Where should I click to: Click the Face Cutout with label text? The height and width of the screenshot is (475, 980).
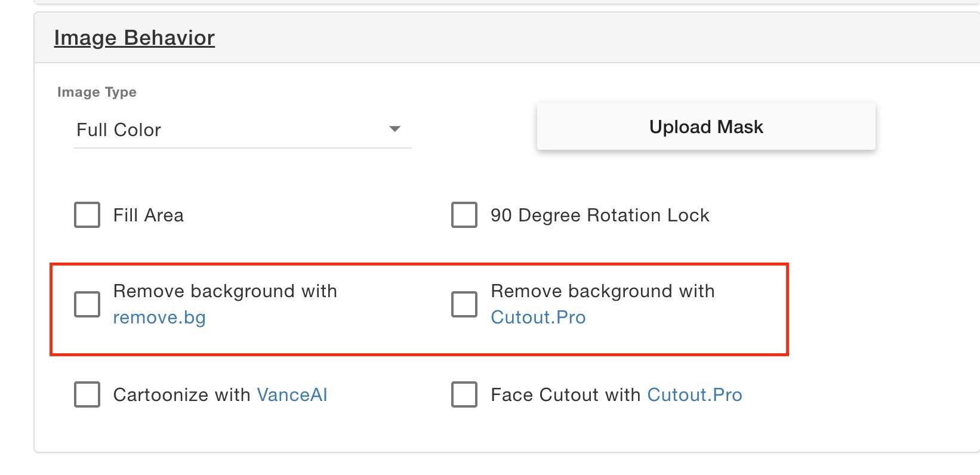tap(565, 394)
